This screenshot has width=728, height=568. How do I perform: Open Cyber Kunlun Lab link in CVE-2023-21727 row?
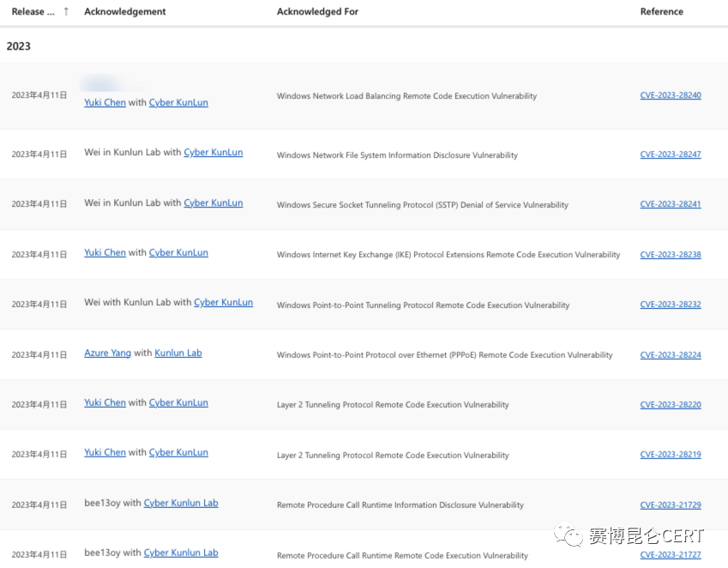(x=181, y=553)
